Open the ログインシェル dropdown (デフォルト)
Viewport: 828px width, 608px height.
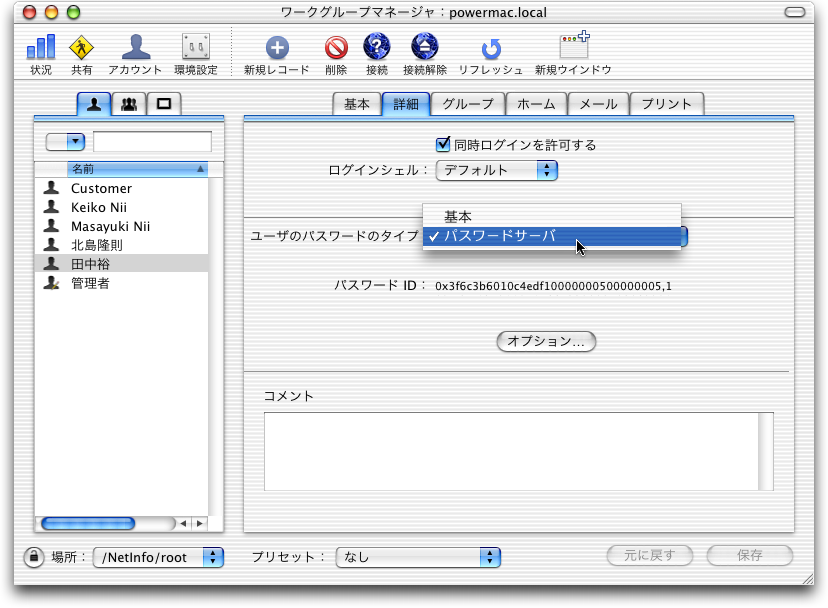[x=496, y=171]
